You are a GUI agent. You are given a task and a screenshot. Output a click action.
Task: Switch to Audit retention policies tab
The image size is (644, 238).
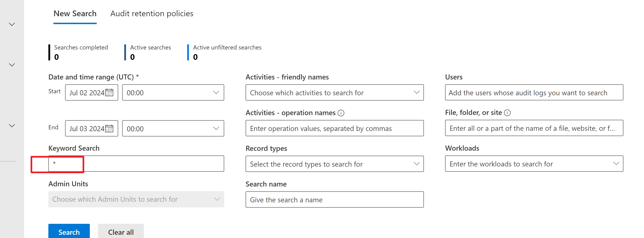click(x=152, y=14)
